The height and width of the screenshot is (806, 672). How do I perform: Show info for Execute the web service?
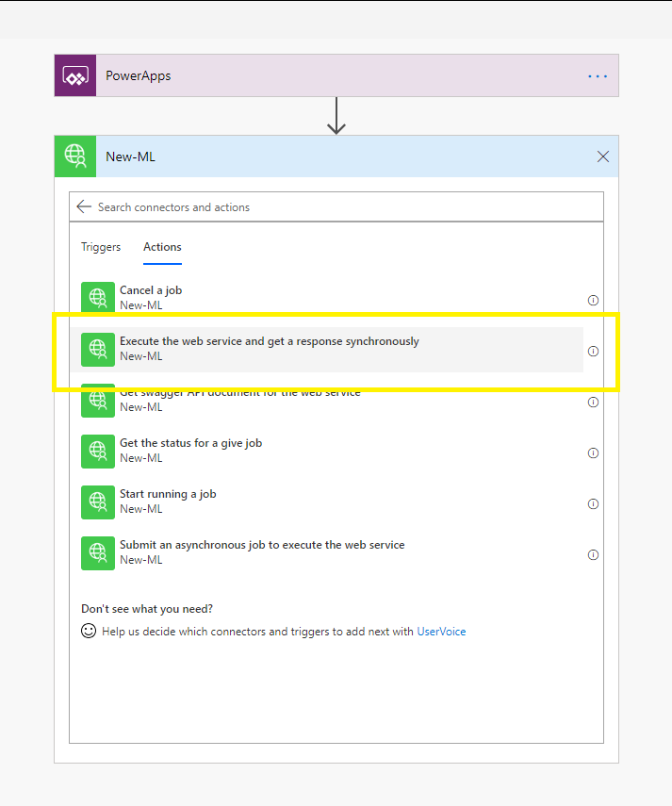click(593, 351)
